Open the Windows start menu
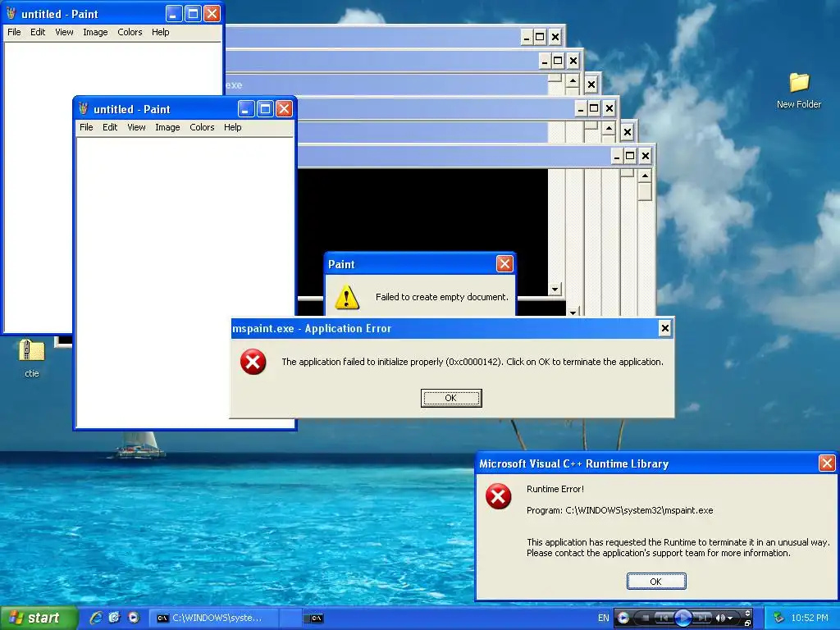 click(38, 618)
